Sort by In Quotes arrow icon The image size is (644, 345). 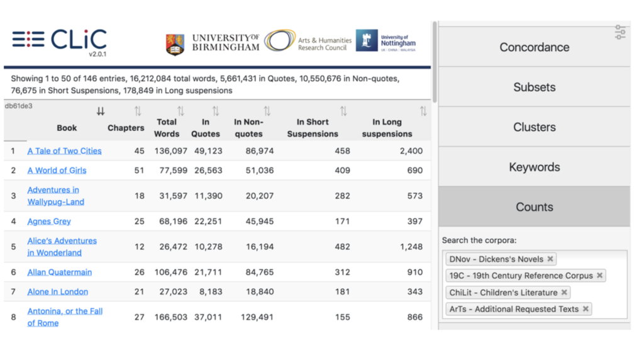tap(216, 111)
